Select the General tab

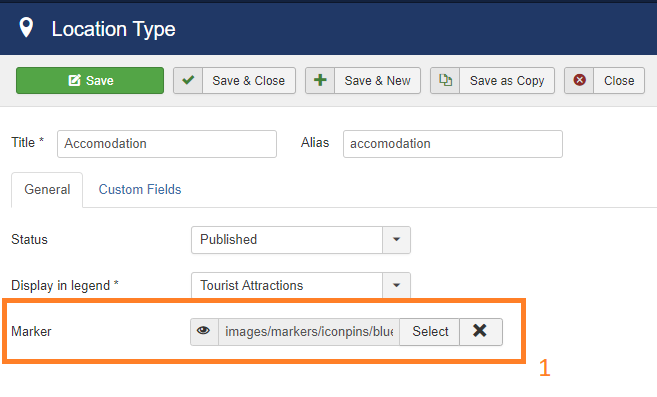tap(47, 189)
